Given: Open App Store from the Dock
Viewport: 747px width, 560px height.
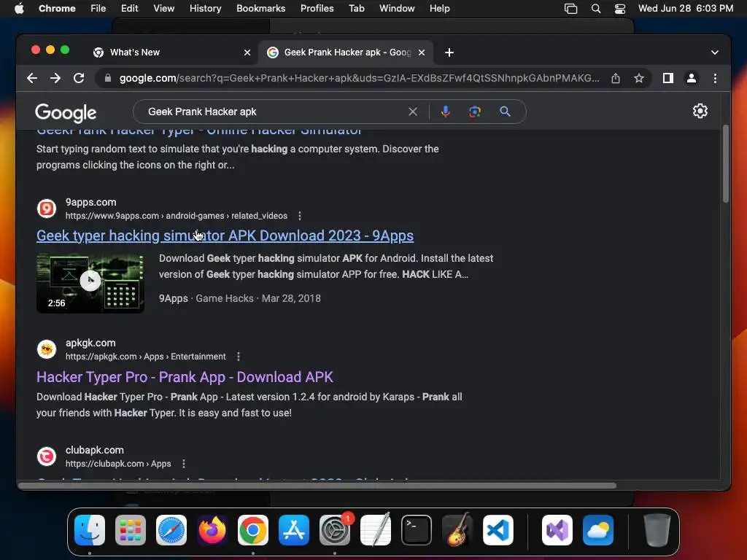Looking at the screenshot, I should point(294,530).
